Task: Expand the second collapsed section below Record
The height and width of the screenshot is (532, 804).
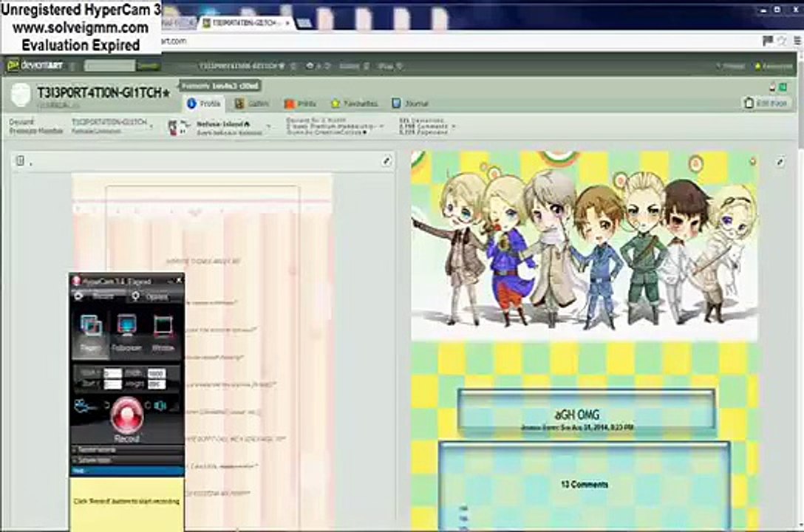Action: pos(126,460)
